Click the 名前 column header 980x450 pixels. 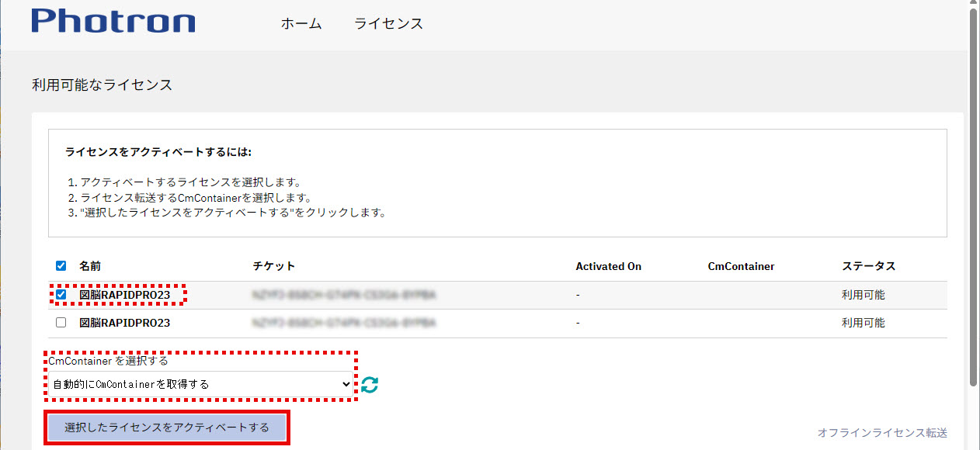[90, 266]
